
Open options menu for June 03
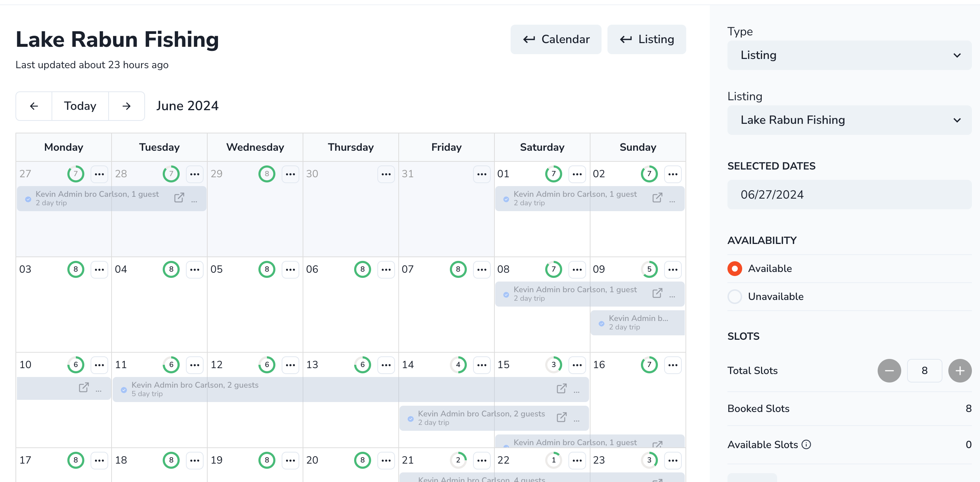(99, 269)
